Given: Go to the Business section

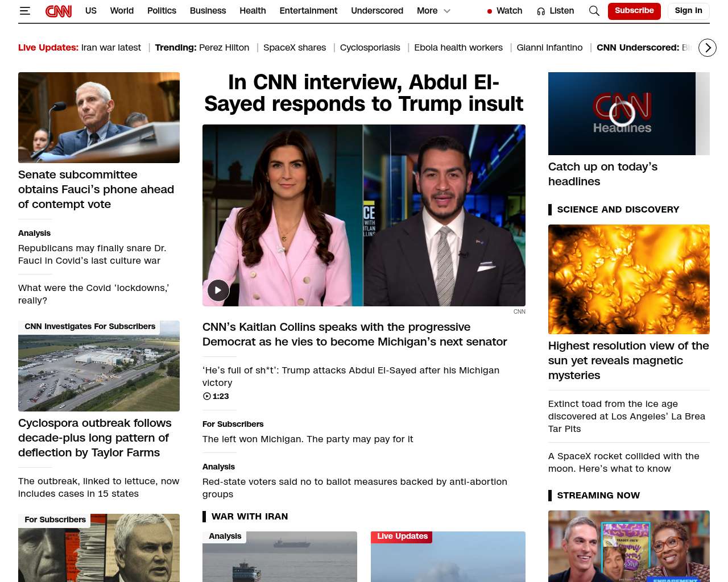Looking at the screenshot, I should coord(208,11).
